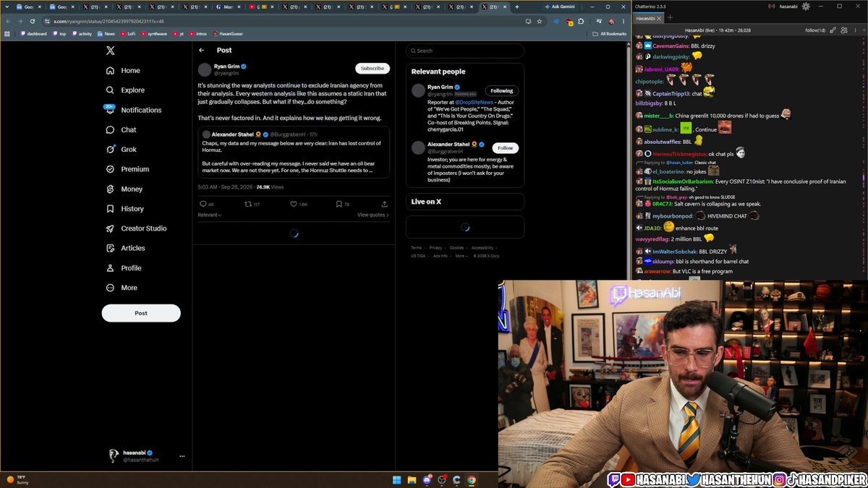Open the Privacy footer link
The image size is (868, 488).
click(435, 247)
